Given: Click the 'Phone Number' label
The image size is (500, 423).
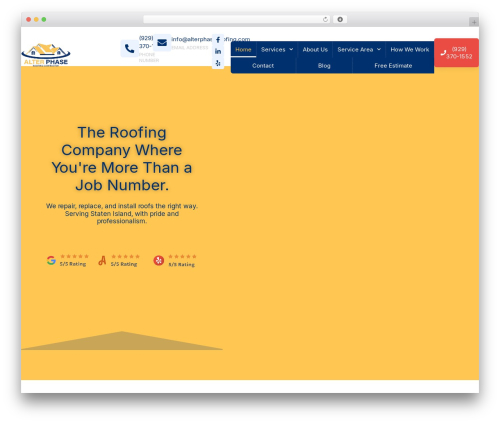Looking at the screenshot, I should 149,57.
